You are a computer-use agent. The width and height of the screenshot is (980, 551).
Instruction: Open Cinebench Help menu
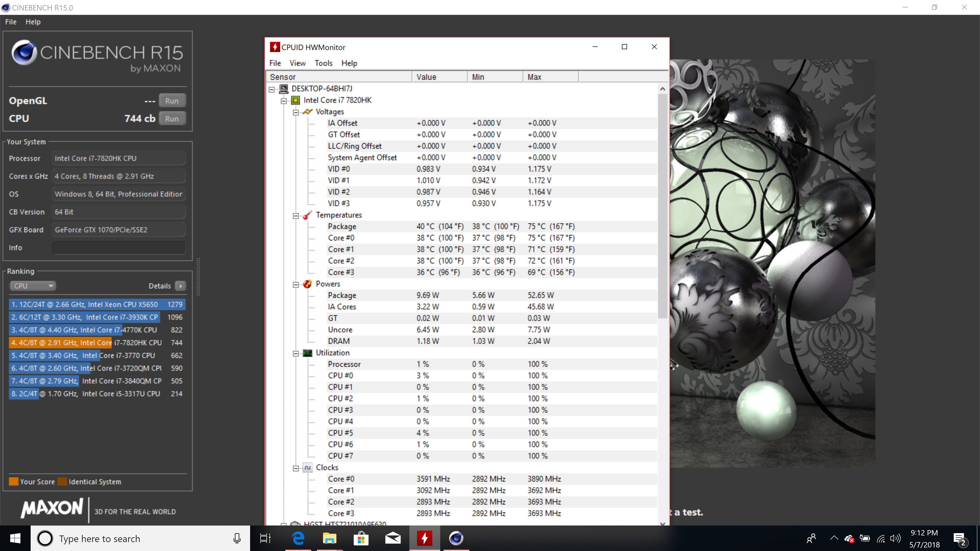tap(33, 22)
